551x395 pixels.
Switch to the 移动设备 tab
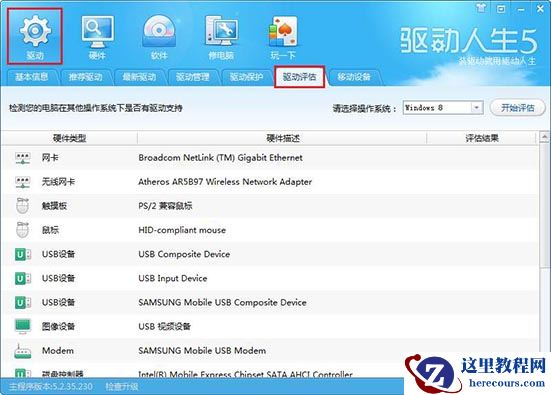click(x=354, y=77)
